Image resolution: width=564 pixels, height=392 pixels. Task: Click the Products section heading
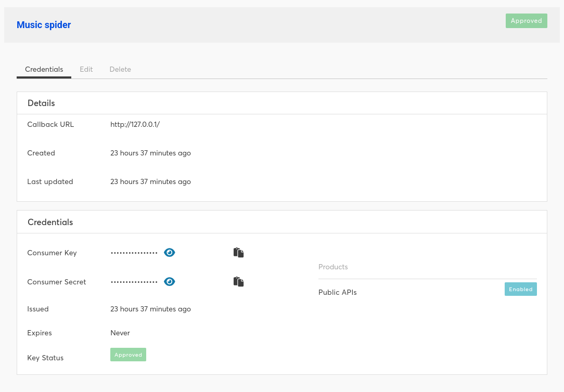pos(333,267)
